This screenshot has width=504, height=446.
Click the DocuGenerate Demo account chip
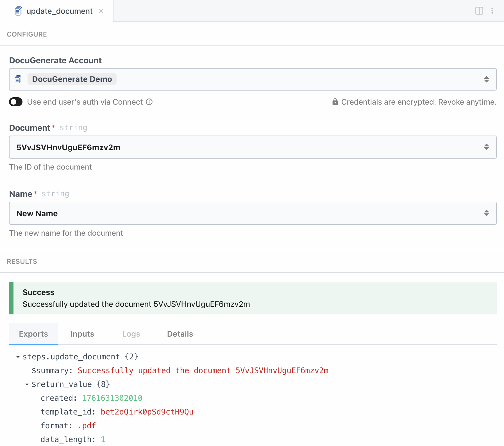pyautogui.click(x=72, y=79)
